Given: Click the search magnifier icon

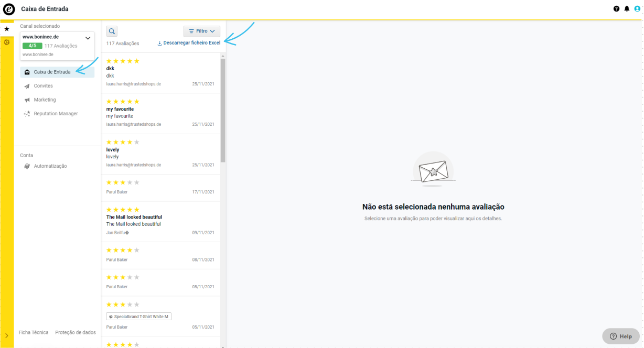Looking at the screenshot, I should tap(112, 31).
